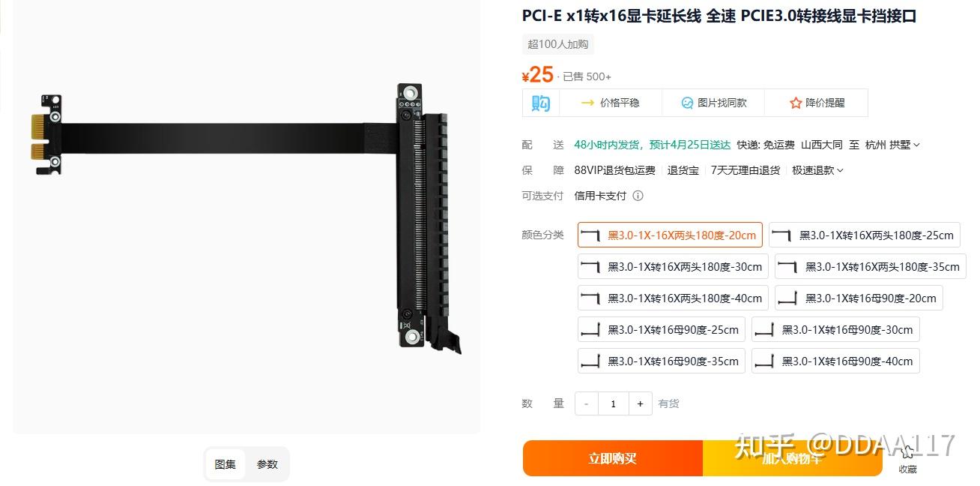
Task: Click the info icon beside 信用卡支付
Action: pyautogui.click(x=638, y=196)
